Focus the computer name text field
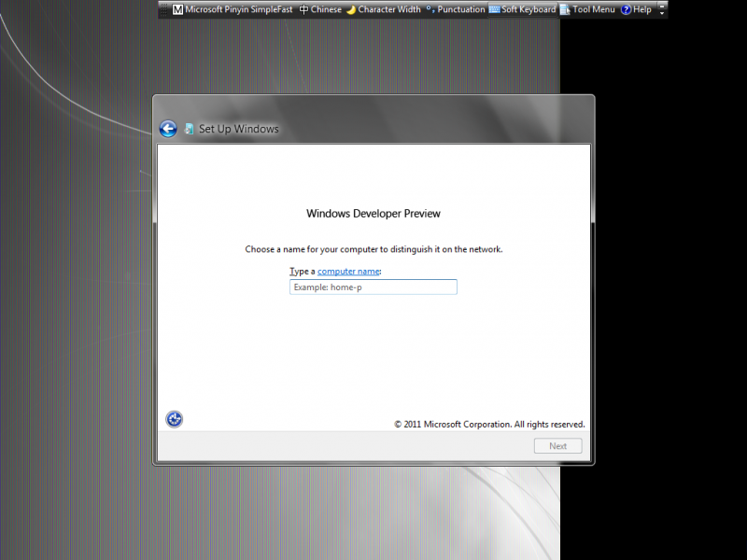Viewport: 747px width, 560px height. (373, 287)
